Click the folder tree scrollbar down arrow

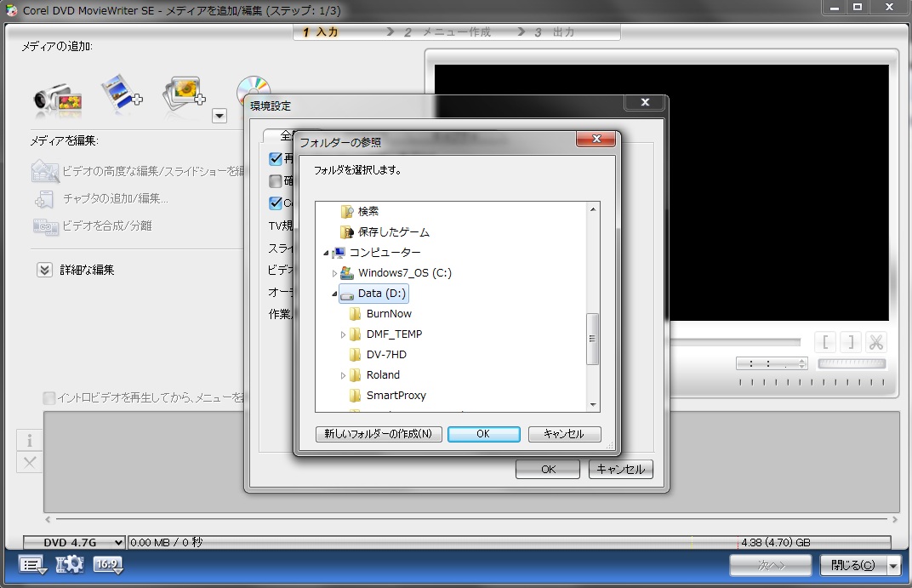[593, 405]
